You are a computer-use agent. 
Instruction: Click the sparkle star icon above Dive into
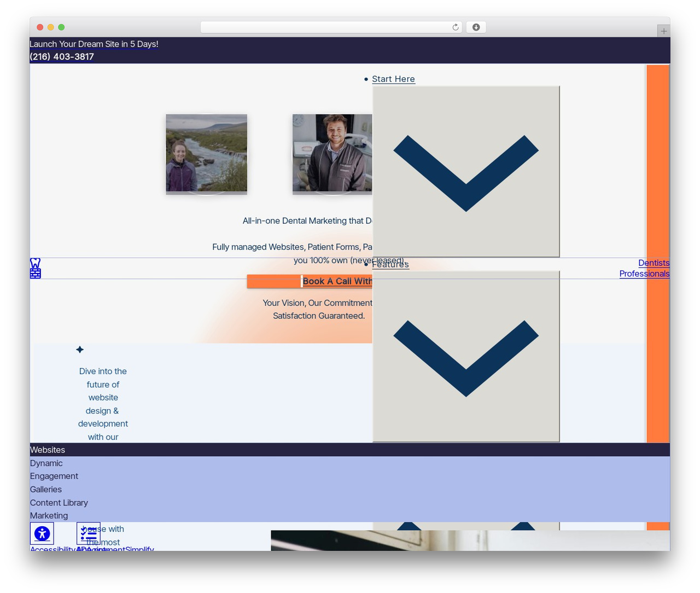point(80,350)
